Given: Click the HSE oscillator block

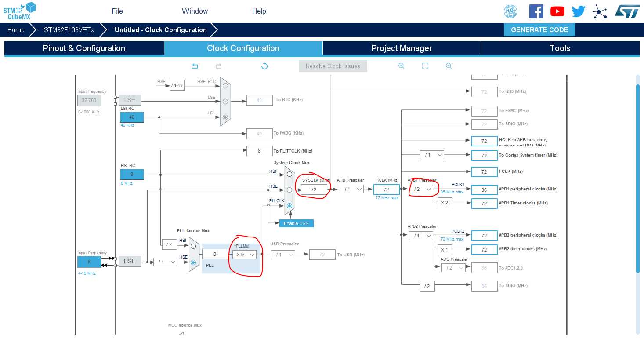Looking at the screenshot, I should coord(130,261).
